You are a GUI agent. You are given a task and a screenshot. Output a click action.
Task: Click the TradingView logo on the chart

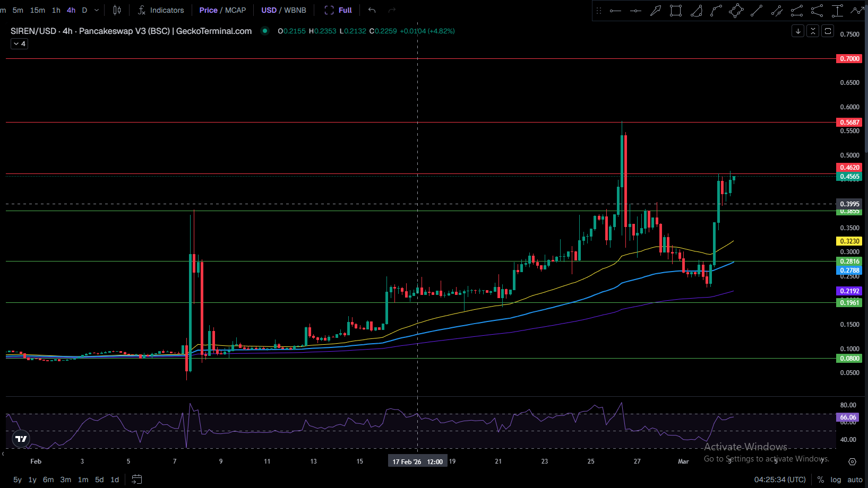click(21, 439)
